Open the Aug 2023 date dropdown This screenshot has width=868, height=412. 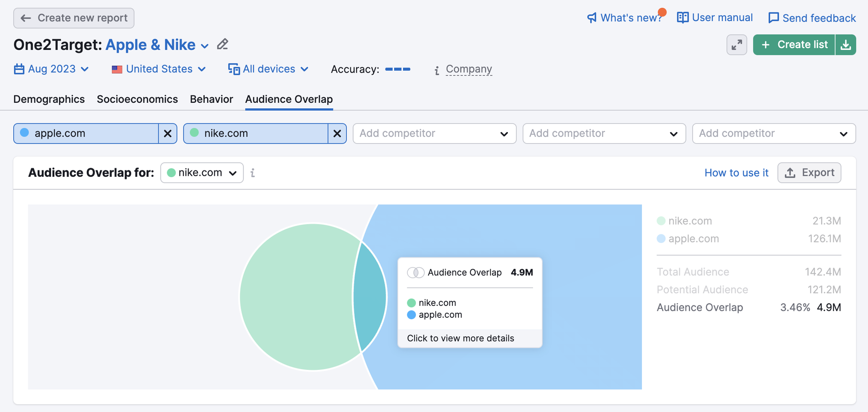coord(52,69)
